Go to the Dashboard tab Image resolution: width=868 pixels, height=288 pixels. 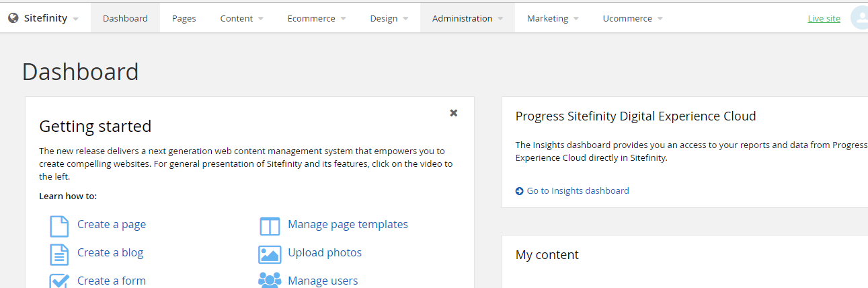(125, 18)
